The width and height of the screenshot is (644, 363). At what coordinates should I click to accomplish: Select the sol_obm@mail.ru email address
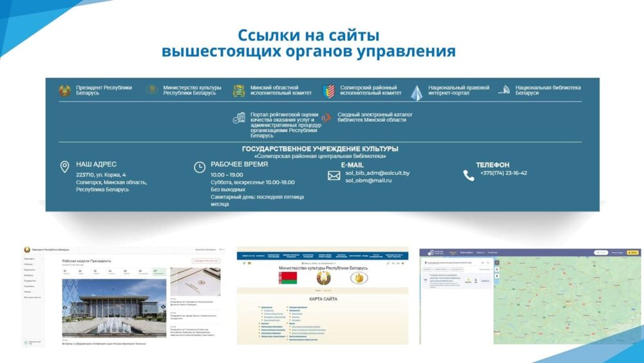(x=368, y=181)
